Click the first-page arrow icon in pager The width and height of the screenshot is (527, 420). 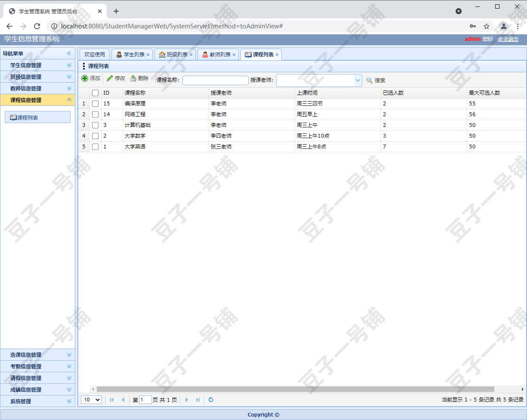tap(111, 400)
